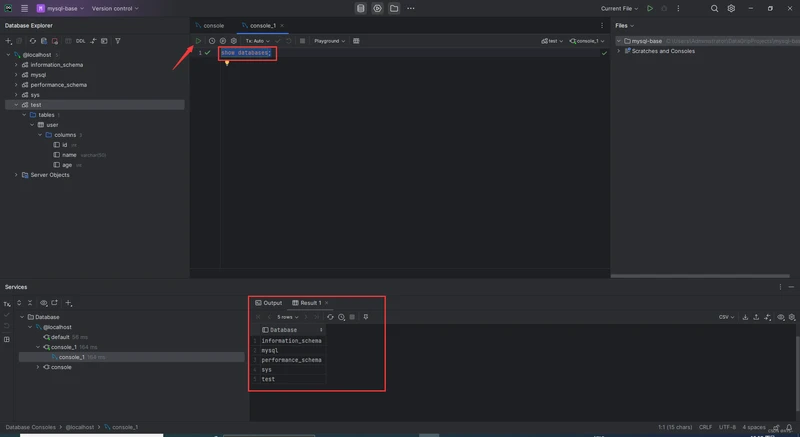Open console settings gear in editor toolbar
The height and width of the screenshot is (437, 800).
click(x=234, y=41)
